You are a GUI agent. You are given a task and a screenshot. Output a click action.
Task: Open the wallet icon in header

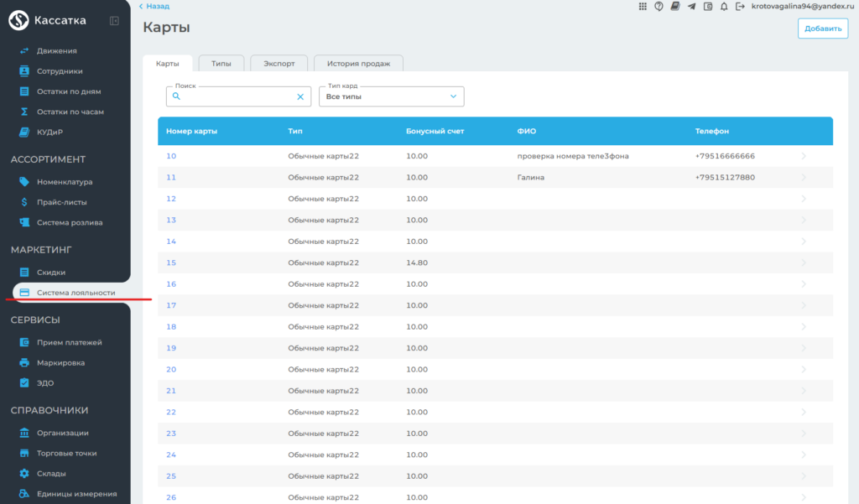(x=707, y=7)
